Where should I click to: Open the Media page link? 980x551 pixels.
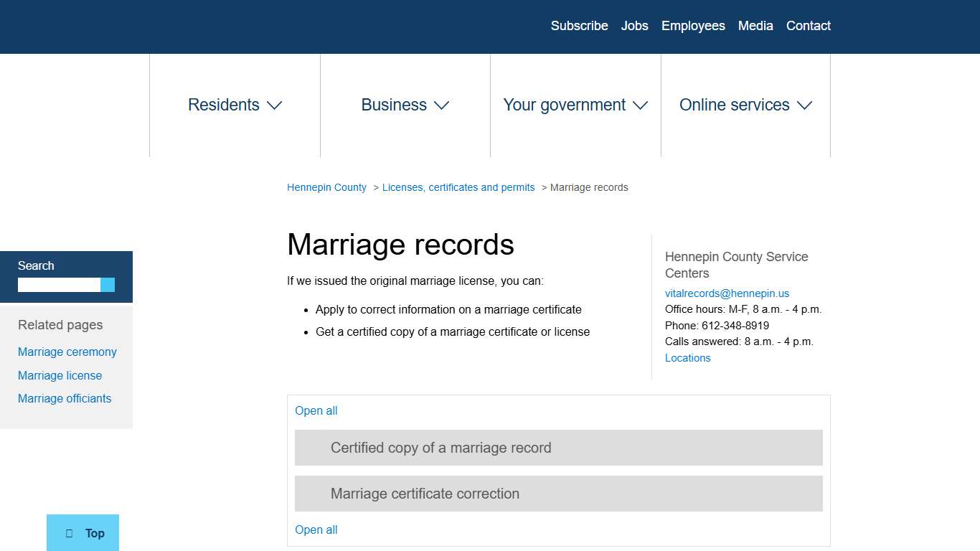[755, 26]
